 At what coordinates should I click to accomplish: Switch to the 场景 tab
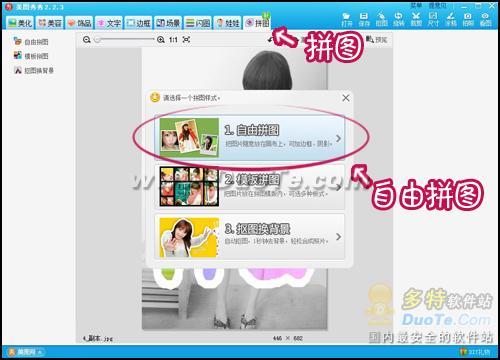168,23
